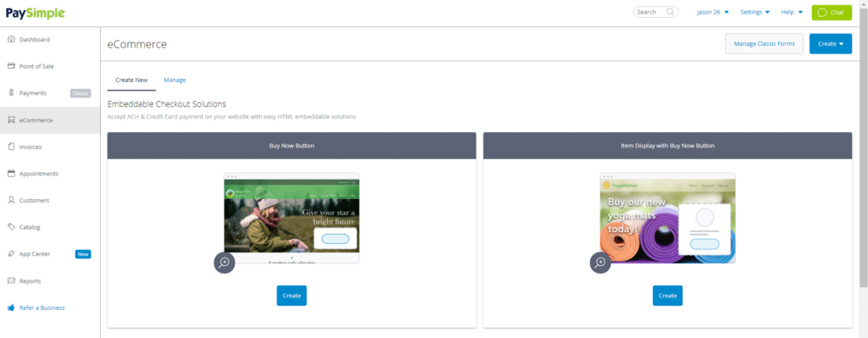Image resolution: width=868 pixels, height=338 pixels.
Task: Click the search magnifier icon
Action: pyautogui.click(x=670, y=12)
